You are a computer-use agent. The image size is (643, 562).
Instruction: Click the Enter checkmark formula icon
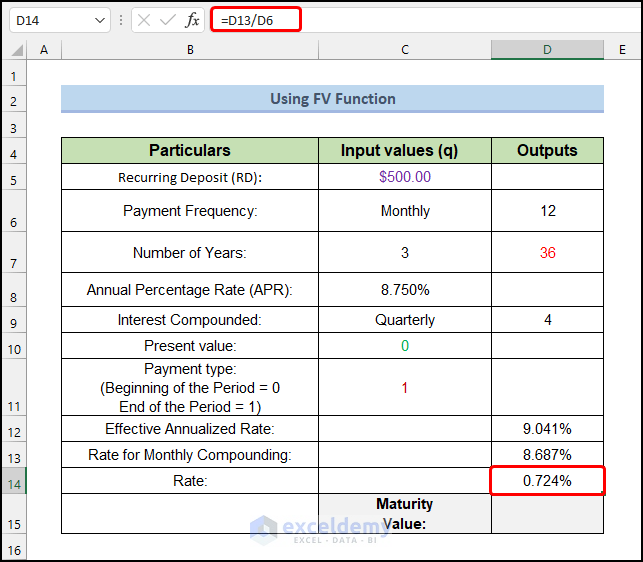click(169, 20)
